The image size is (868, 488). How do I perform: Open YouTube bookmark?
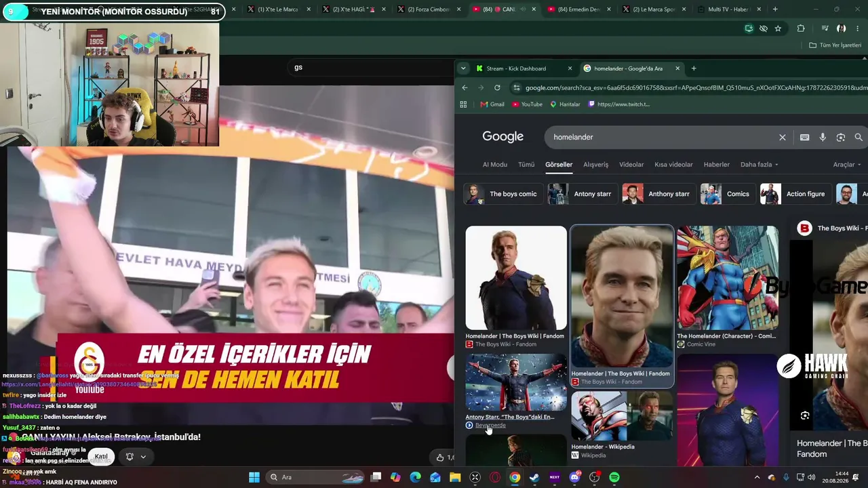pos(527,104)
